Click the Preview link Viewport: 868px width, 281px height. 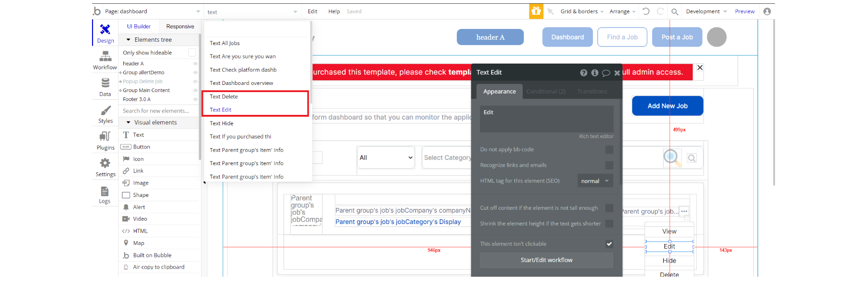745,11
